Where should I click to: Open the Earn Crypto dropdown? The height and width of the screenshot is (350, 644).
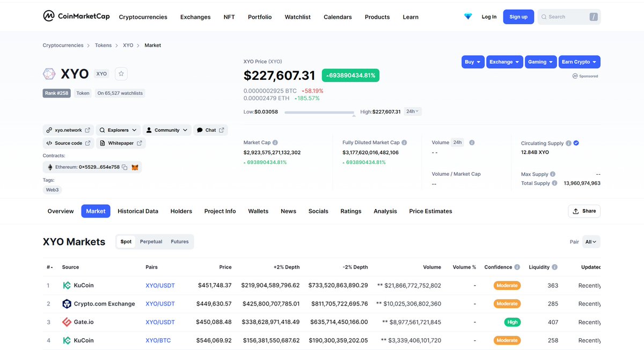[580, 62]
